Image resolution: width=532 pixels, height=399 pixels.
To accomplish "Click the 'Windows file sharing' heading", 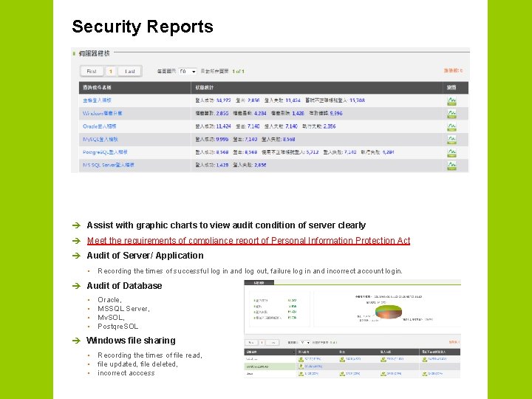I will (131, 341).
